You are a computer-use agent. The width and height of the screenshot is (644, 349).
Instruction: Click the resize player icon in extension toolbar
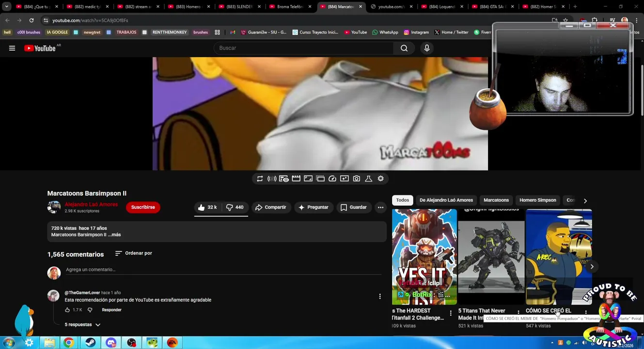tap(308, 179)
